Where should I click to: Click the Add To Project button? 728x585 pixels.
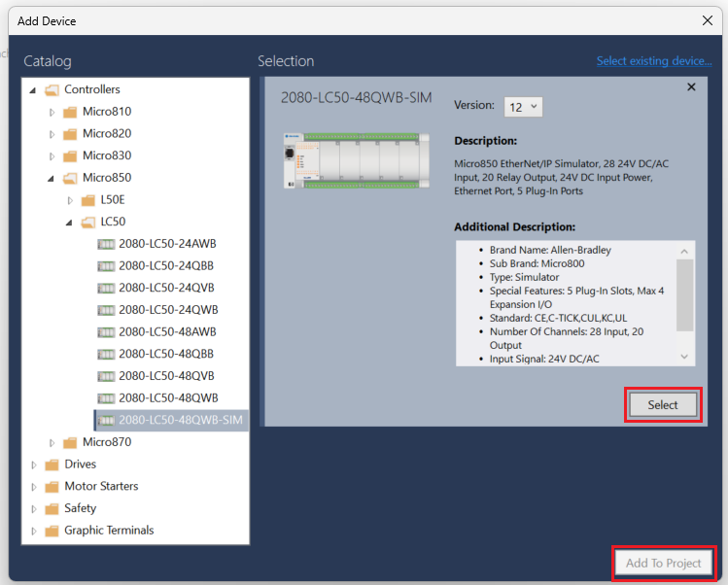coord(664,564)
